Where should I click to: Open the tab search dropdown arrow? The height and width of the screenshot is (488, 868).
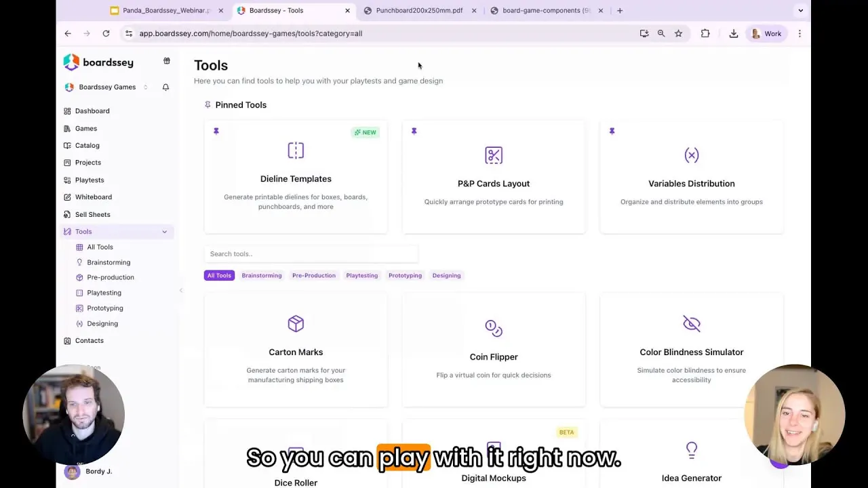800,10
